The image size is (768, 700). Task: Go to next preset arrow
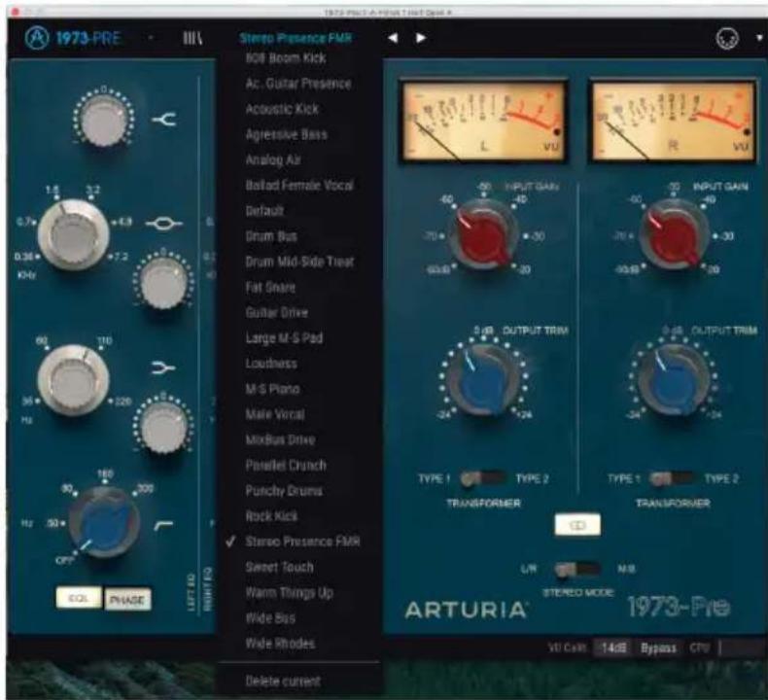click(x=421, y=38)
